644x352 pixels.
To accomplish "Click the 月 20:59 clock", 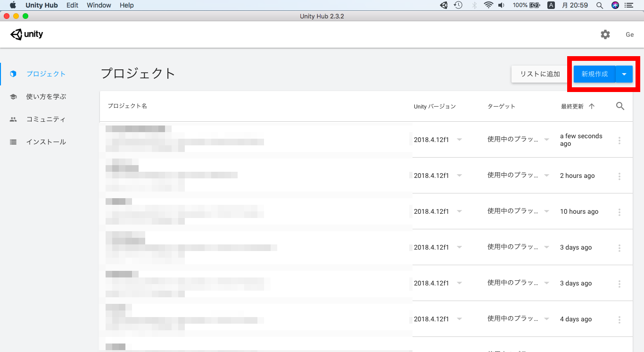I will pyautogui.click(x=575, y=5).
